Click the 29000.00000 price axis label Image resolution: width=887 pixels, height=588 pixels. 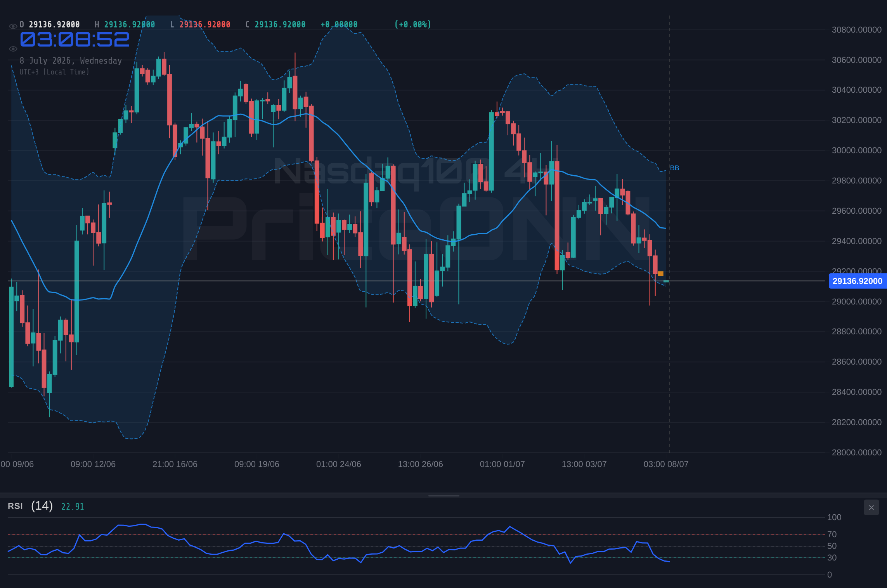pyautogui.click(x=856, y=302)
